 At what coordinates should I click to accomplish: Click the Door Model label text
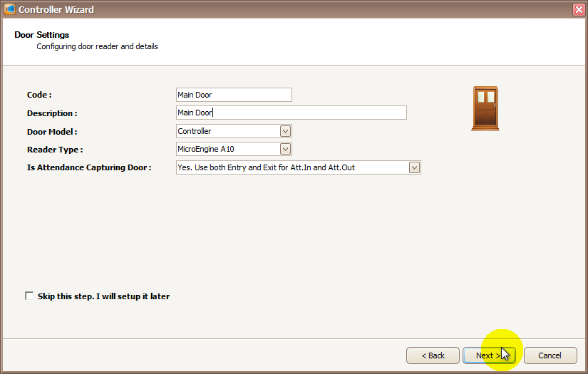coord(52,132)
